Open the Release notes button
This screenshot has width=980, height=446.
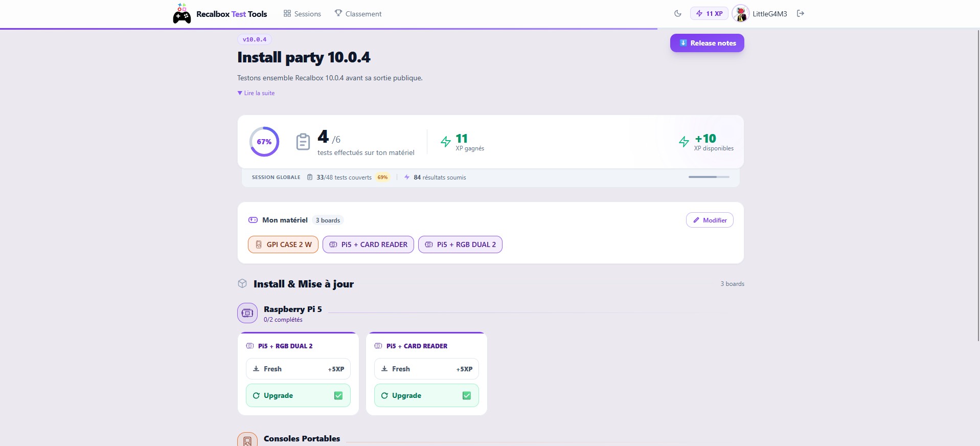[x=707, y=43]
